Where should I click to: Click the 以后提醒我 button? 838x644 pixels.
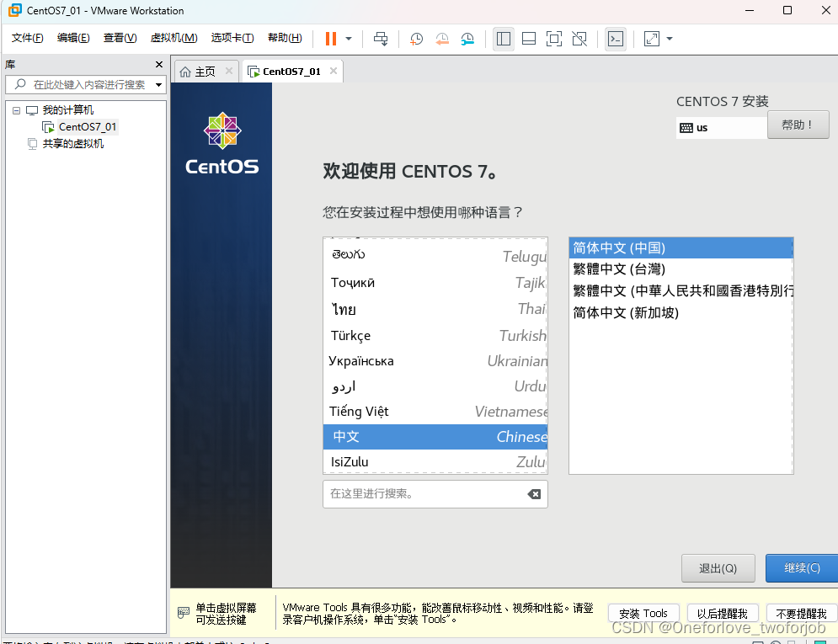click(x=722, y=613)
